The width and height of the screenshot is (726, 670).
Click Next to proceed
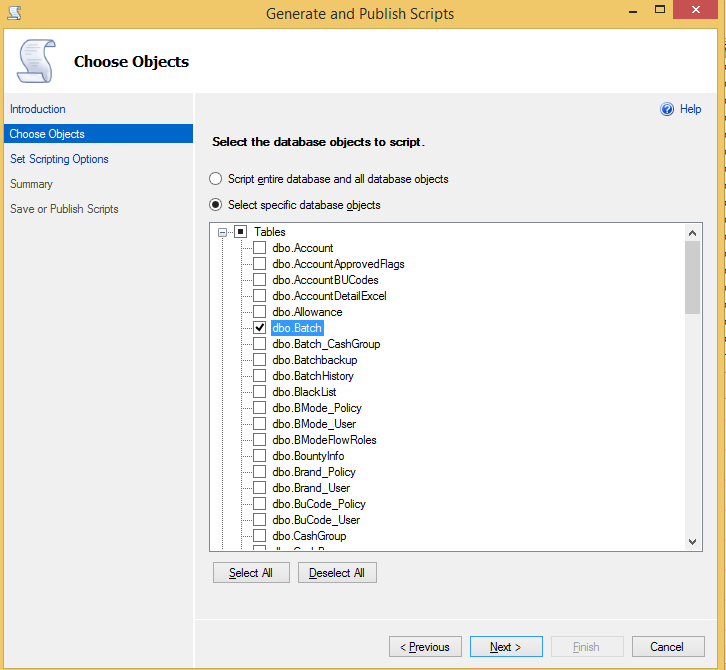click(x=506, y=647)
